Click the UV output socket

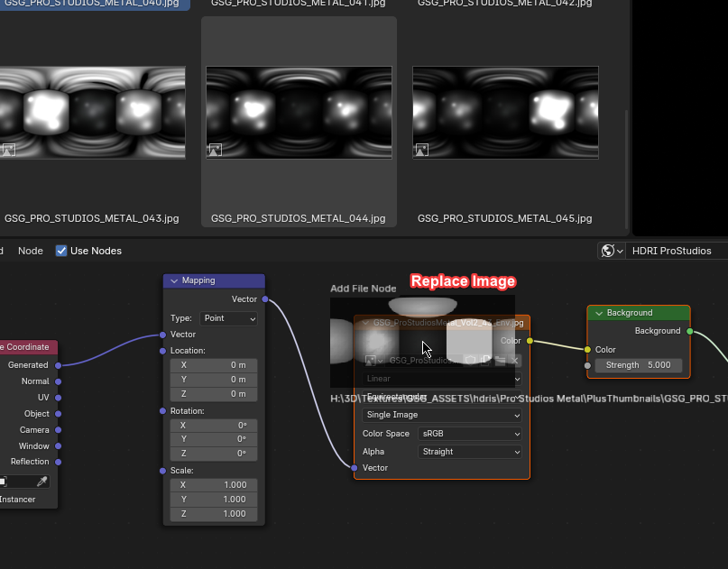(x=58, y=398)
